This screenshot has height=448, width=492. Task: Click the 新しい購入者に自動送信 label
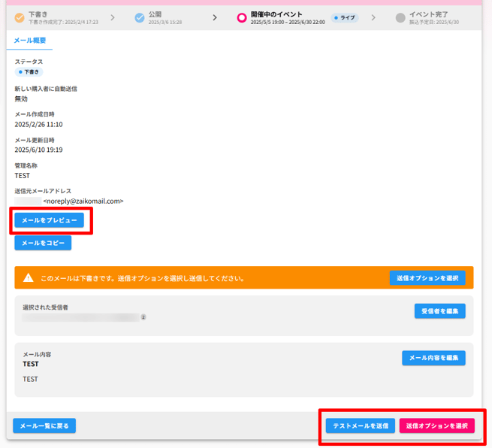click(46, 89)
